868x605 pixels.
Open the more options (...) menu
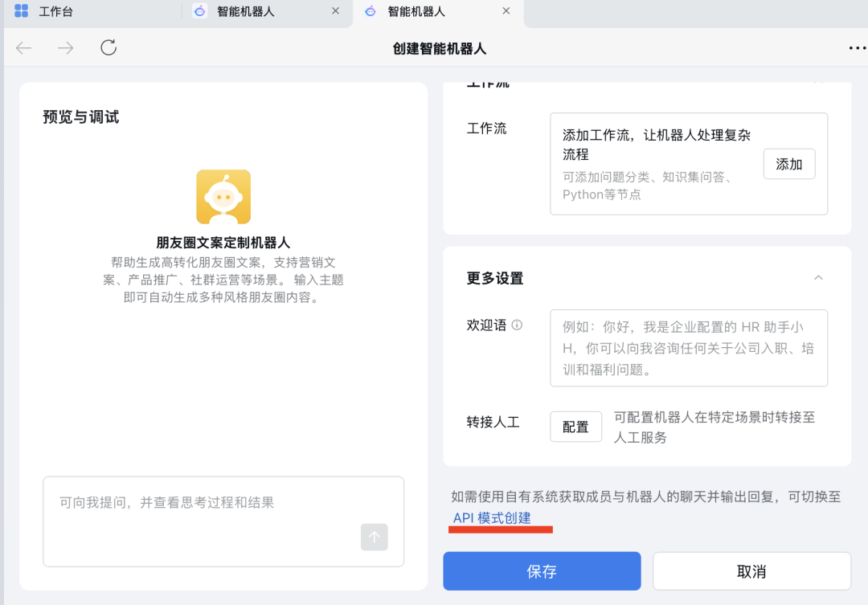coord(855,48)
